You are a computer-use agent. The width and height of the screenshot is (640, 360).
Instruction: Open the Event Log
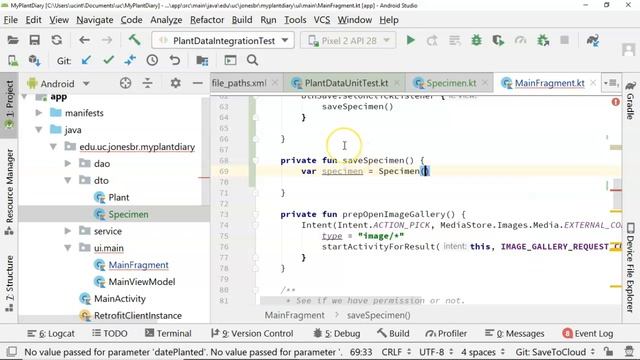click(x=588, y=333)
